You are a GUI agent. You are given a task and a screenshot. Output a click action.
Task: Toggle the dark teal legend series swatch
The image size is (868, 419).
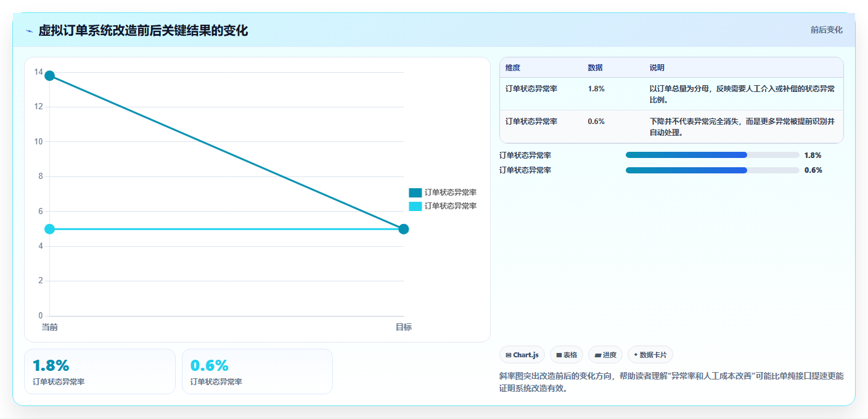tap(415, 193)
